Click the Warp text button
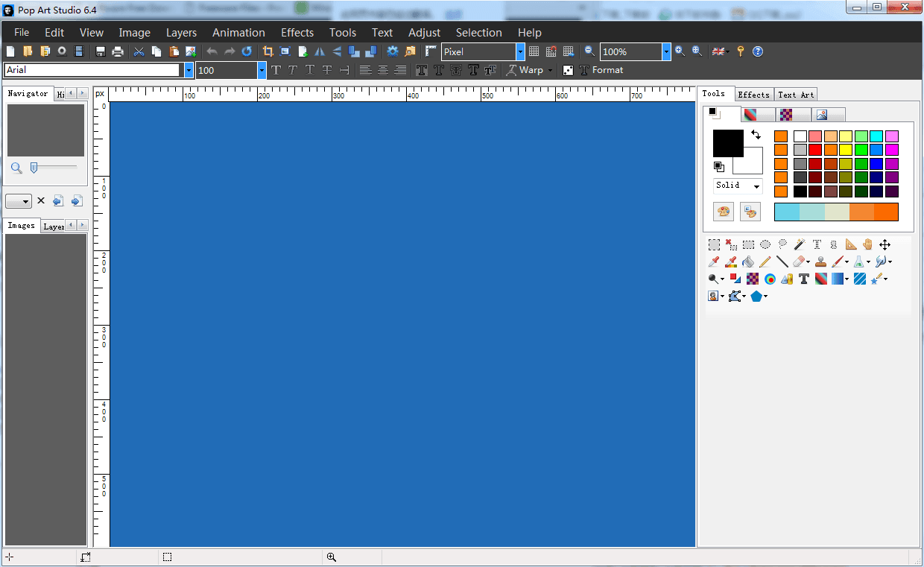The height and width of the screenshot is (567, 924). coord(525,70)
